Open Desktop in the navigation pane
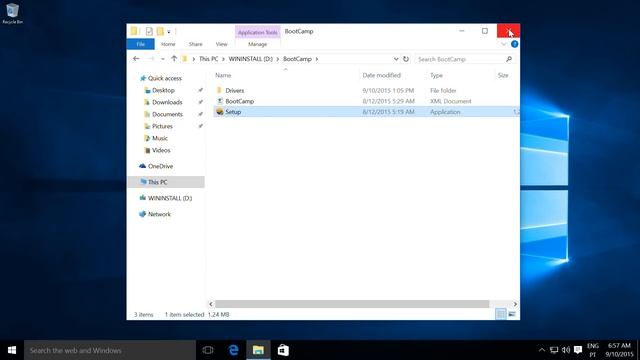The image size is (640, 360). [163, 90]
